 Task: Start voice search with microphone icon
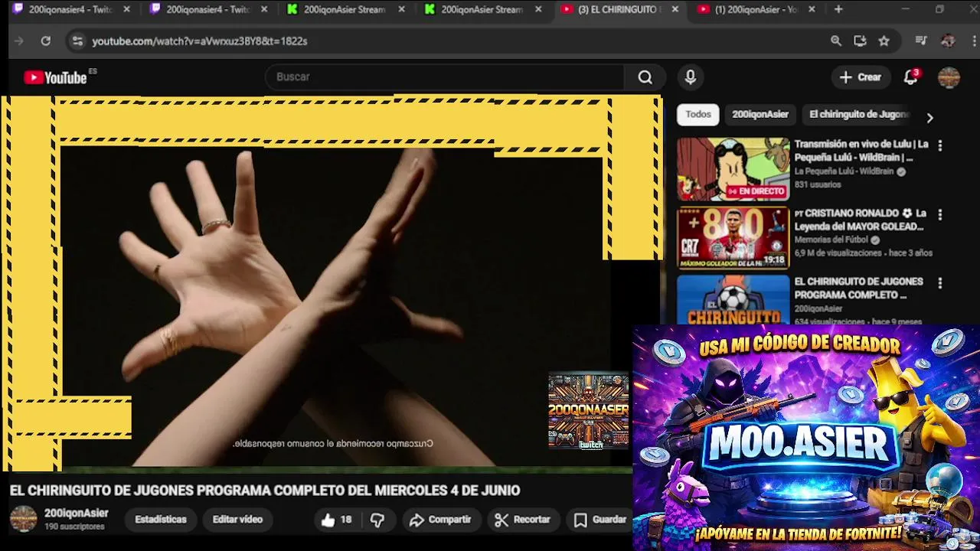(x=691, y=77)
